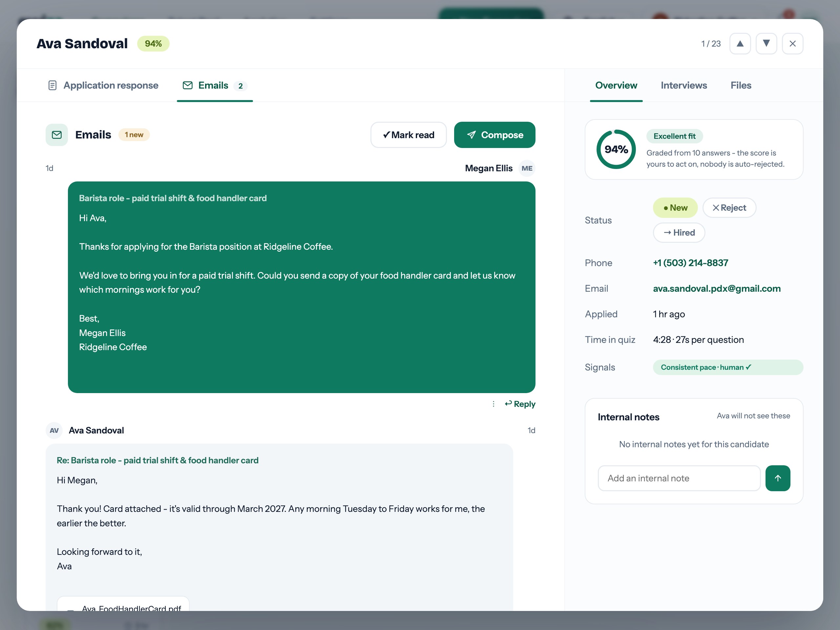Reject the candidate

coord(729,208)
